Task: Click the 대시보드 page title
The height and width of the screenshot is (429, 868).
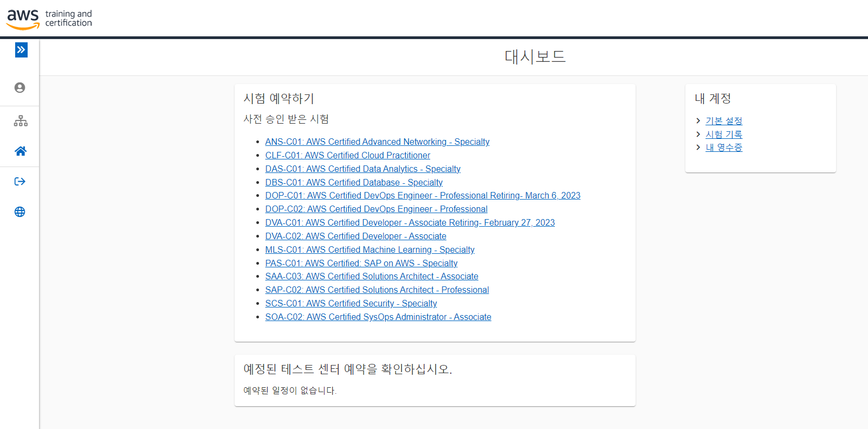Action: 535,56
